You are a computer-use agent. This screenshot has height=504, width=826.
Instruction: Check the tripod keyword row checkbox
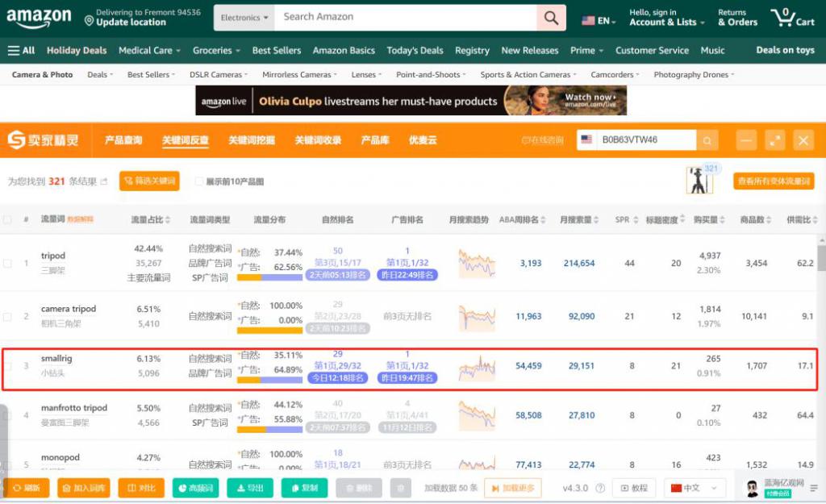pos(7,263)
